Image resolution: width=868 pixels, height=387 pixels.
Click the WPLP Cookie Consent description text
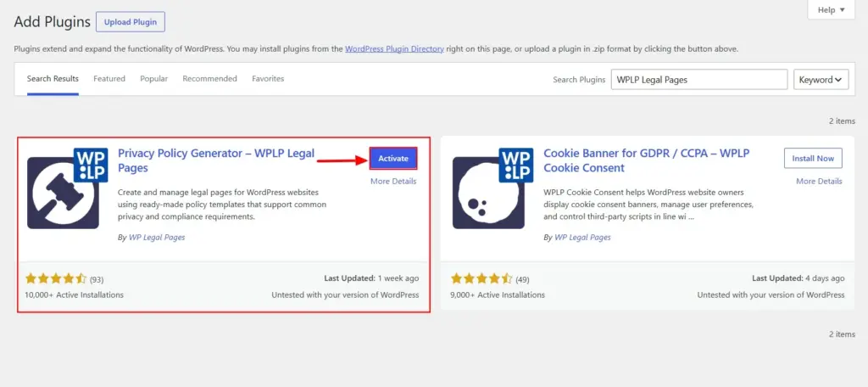tap(648, 205)
